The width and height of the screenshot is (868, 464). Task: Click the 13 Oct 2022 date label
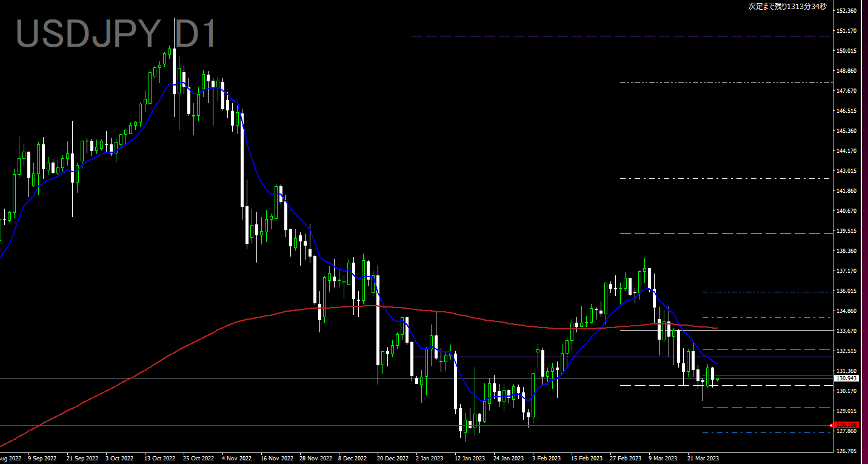159,459
